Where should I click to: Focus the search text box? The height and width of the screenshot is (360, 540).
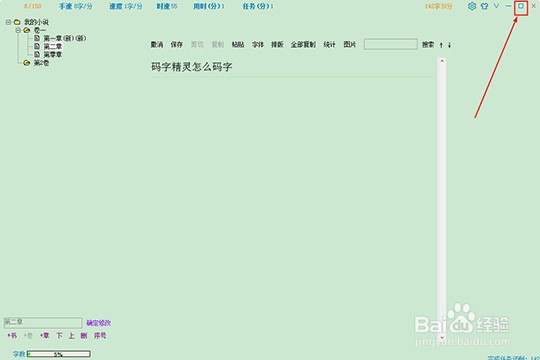[x=391, y=44]
